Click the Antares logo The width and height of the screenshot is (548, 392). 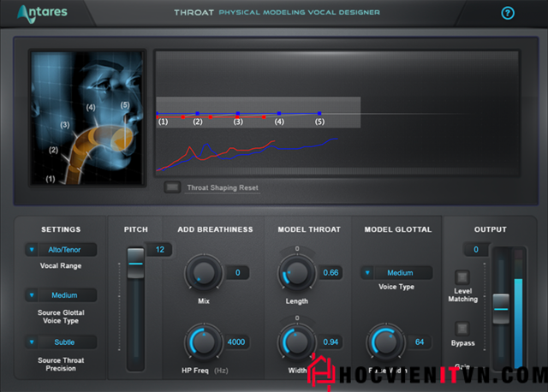[42, 14]
